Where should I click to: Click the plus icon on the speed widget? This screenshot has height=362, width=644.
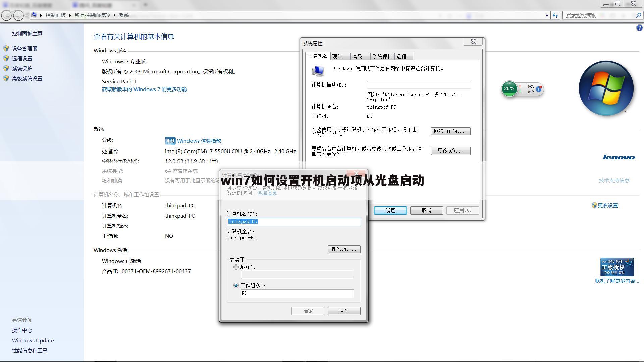[539, 89]
